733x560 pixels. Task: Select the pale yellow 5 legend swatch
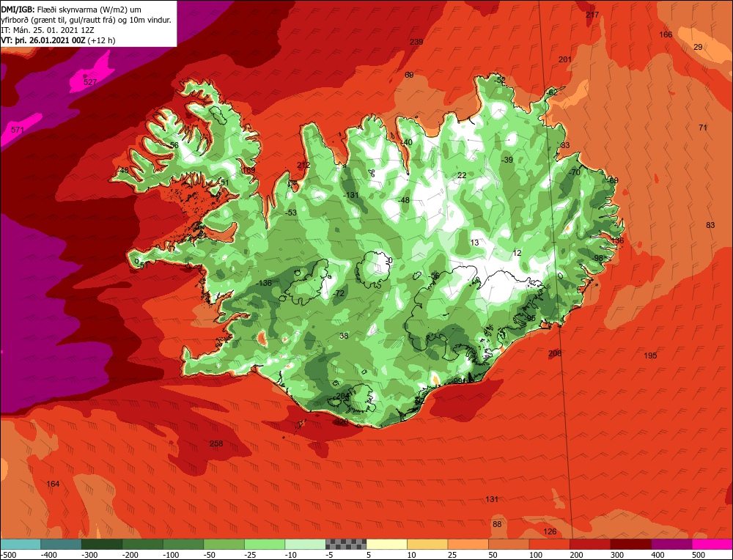pyautogui.click(x=386, y=544)
